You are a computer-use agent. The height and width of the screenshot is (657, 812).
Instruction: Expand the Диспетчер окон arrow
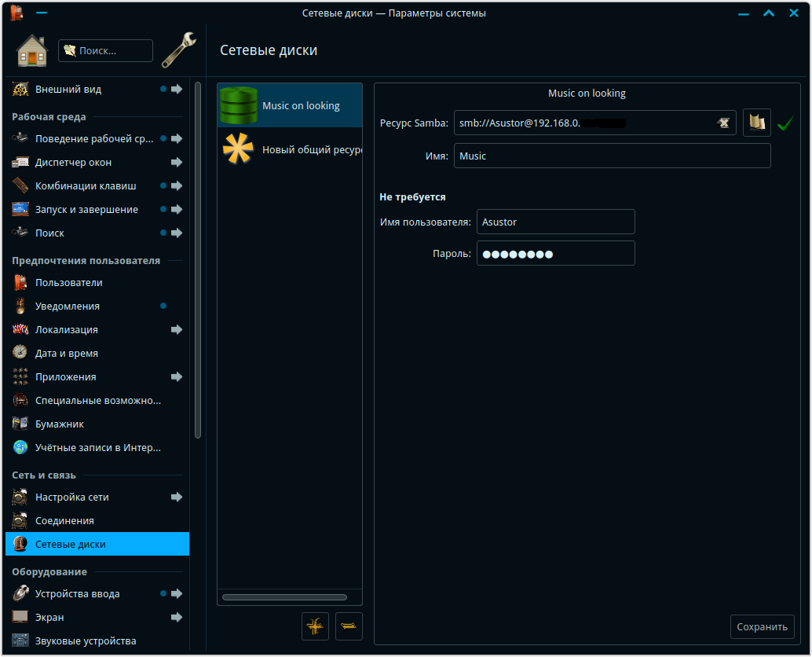point(177,163)
